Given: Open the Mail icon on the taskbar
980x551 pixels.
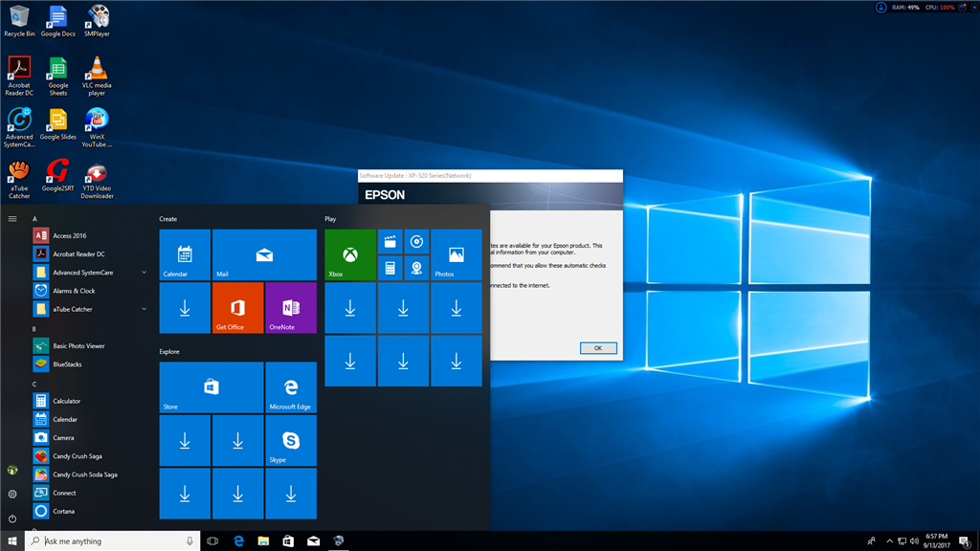Looking at the screenshot, I should (313, 541).
